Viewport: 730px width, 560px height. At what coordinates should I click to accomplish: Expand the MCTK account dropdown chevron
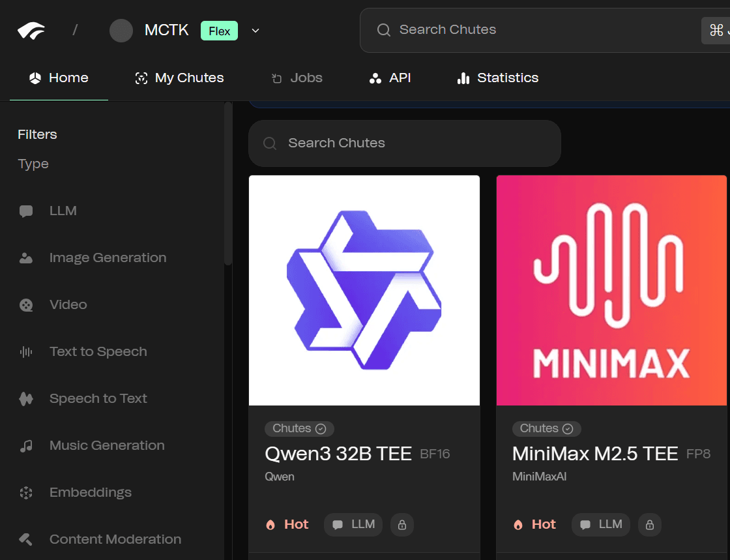click(255, 31)
